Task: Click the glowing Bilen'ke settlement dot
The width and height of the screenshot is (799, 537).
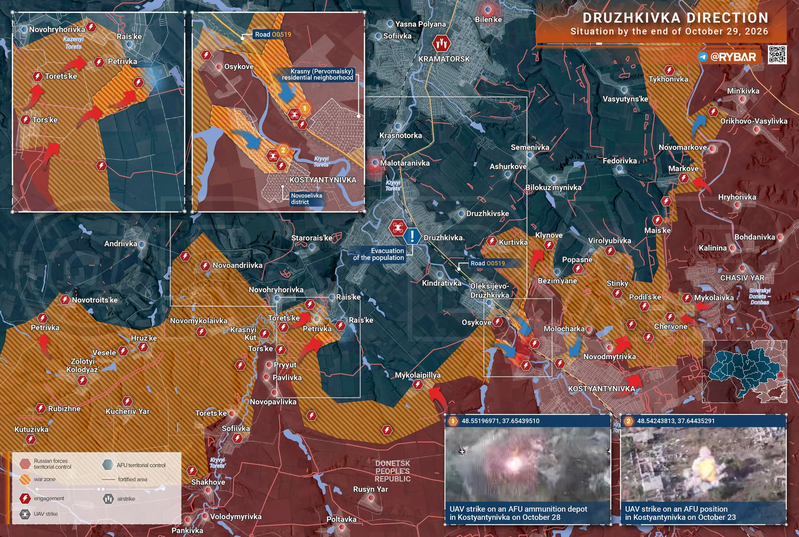Action: pyautogui.click(x=488, y=10)
